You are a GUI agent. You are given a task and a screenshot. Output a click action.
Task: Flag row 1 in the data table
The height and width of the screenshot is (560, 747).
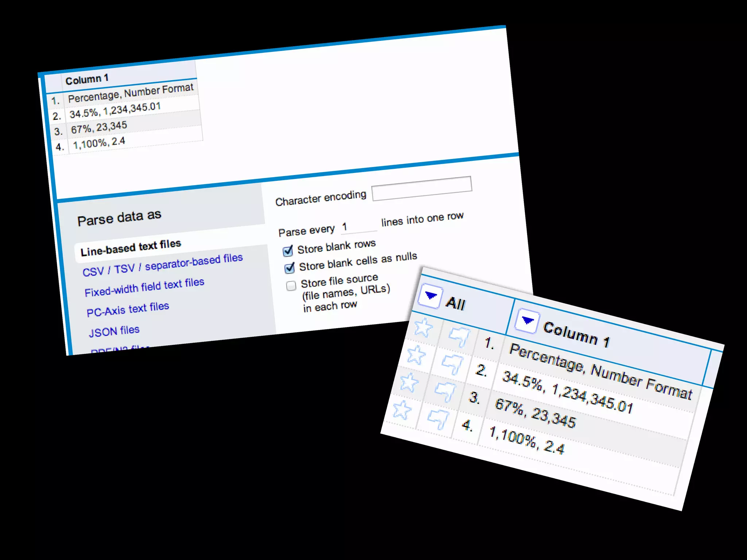[459, 336]
